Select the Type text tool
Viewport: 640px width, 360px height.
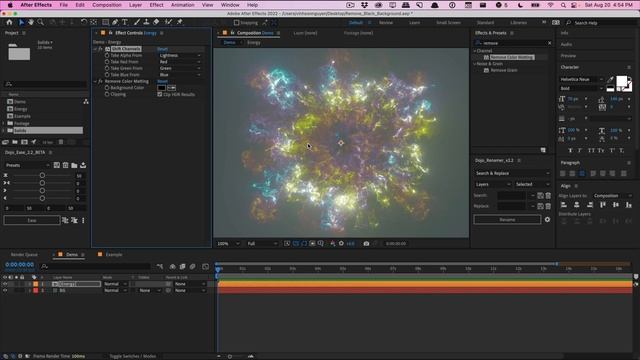(125, 22)
